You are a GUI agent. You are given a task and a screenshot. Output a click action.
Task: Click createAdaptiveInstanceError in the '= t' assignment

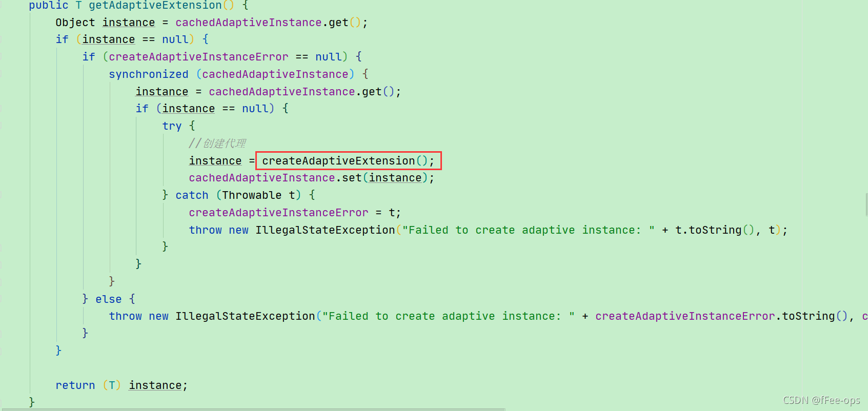tap(278, 213)
